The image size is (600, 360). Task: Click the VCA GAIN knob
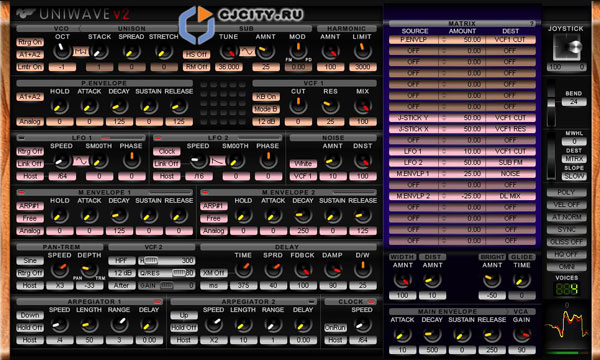click(x=522, y=335)
